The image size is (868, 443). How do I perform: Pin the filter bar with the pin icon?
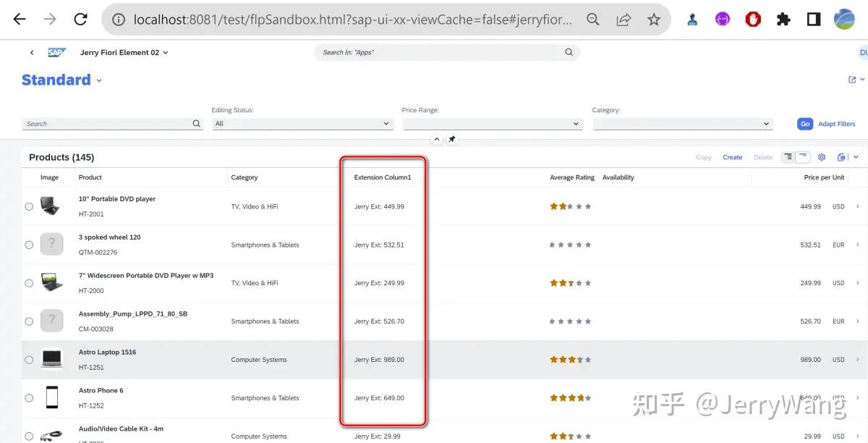click(451, 138)
